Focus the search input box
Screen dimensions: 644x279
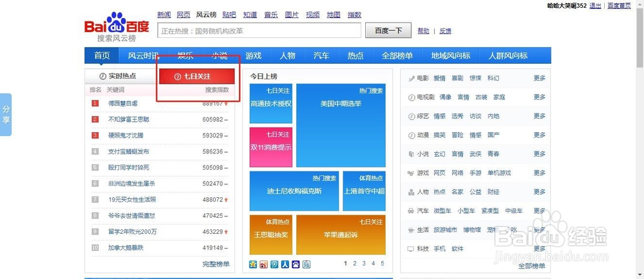[259, 30]
